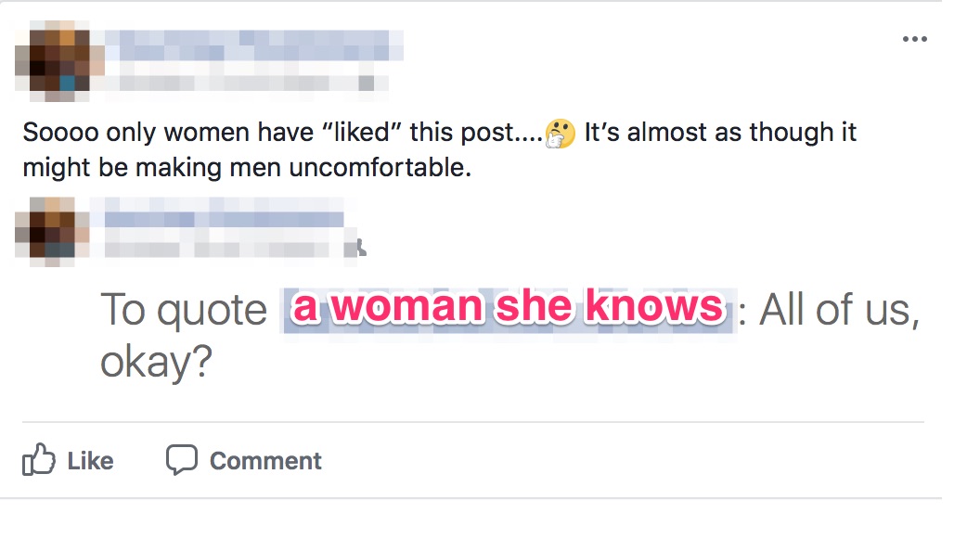Click the tagged name labeled "a woman she knows"
This screenshot has height=538, width=980.
tap(508, 309)
